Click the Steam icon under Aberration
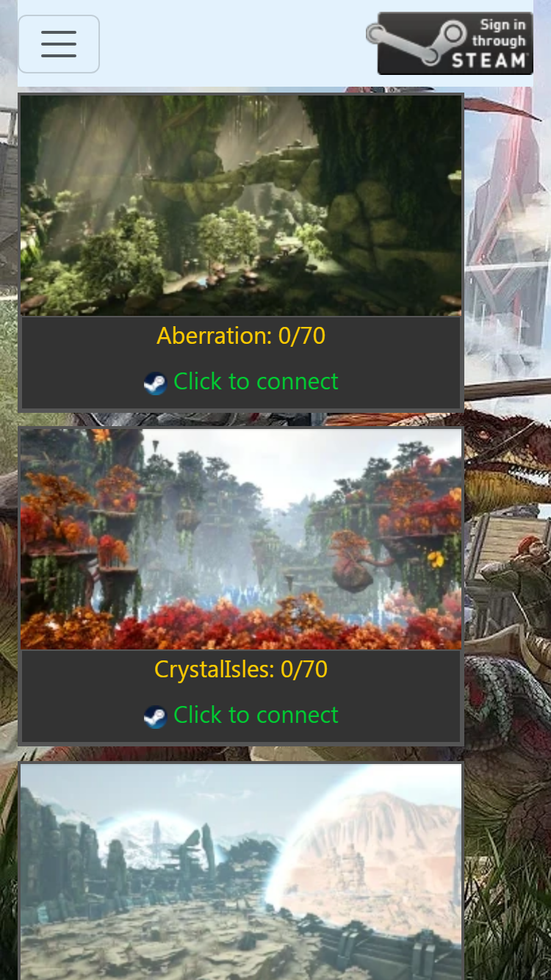The height and width of the screenshot is (980, 551). tap(155, 383)
